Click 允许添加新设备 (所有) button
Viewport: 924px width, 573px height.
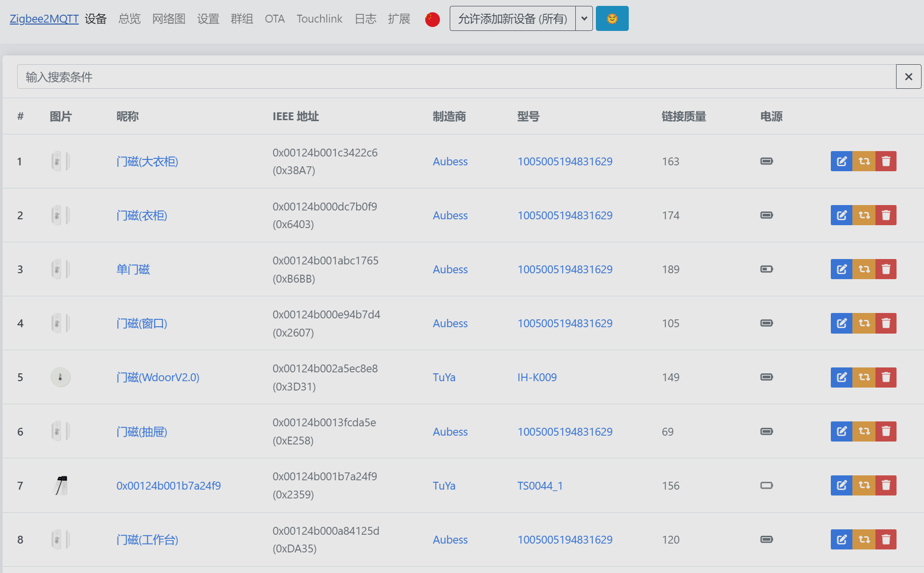pyautogui.click(x=513, y=19)
